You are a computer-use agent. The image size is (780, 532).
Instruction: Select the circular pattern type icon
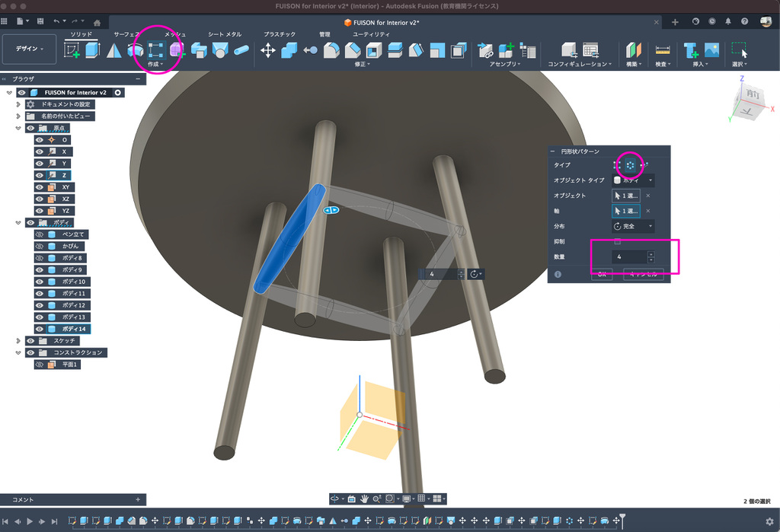click(x=630, y=164)
